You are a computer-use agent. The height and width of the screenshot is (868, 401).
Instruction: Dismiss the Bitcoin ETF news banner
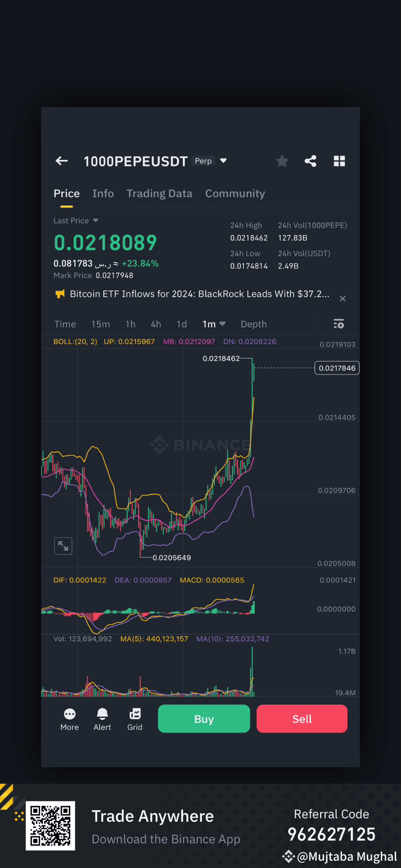tap(342, 298)
